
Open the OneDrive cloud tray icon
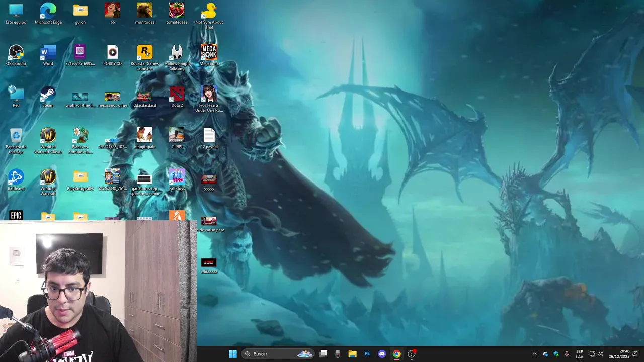pos(545,354)
